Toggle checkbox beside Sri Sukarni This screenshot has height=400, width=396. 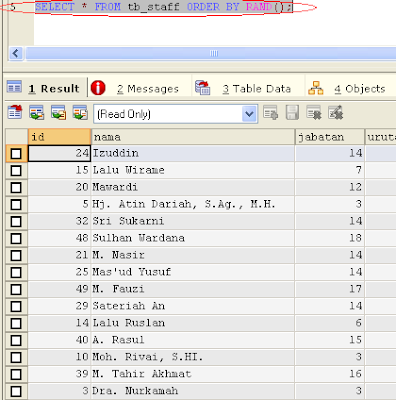click(16, 222)
